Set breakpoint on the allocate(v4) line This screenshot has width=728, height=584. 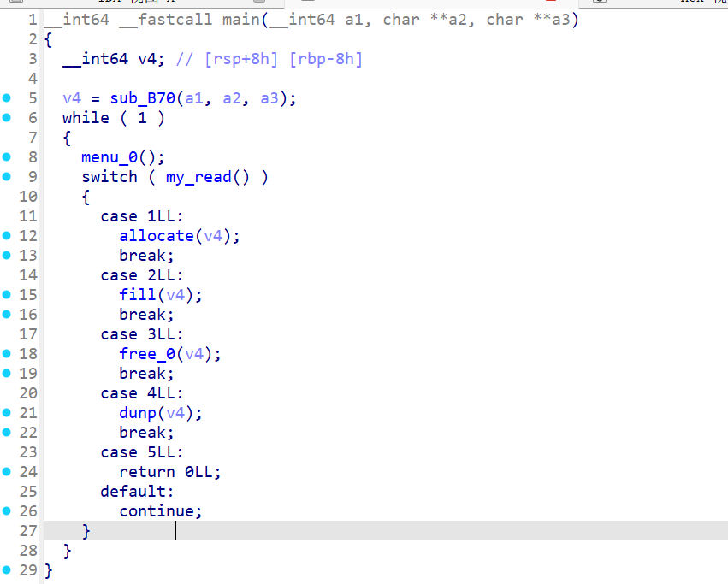[x=7, y=236]
